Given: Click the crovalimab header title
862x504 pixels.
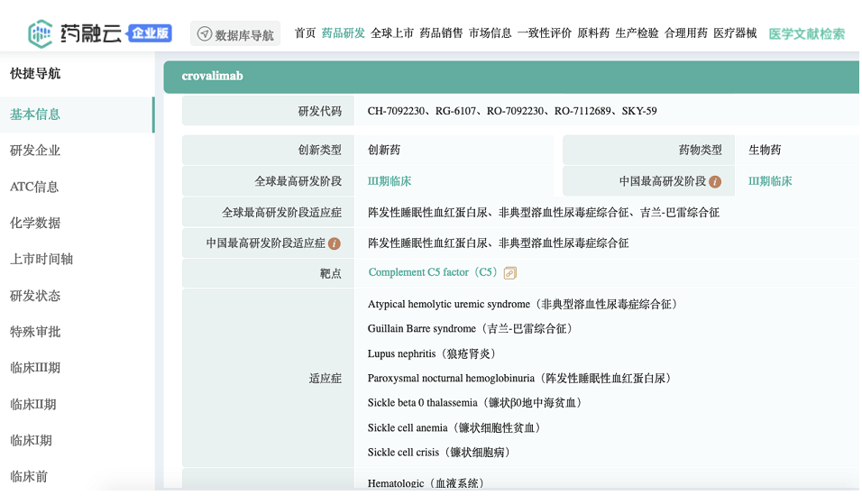Looking at the screenshot, I should [212, 76].
